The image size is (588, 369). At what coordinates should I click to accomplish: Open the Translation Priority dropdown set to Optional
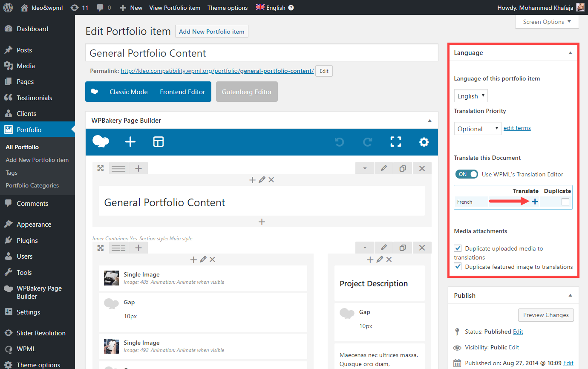click(x=478, y=128)
